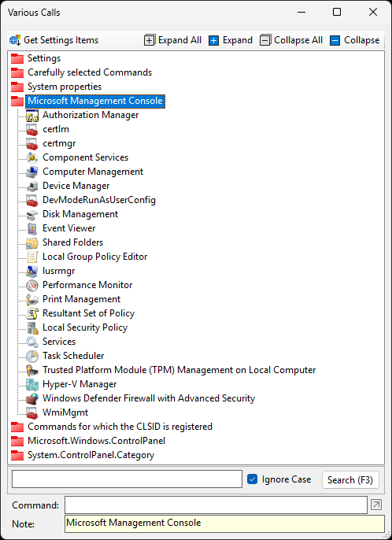Select the Resultant Set of Policy entry
Viewport: 392px width, 540px height.
tap(88, 313)
